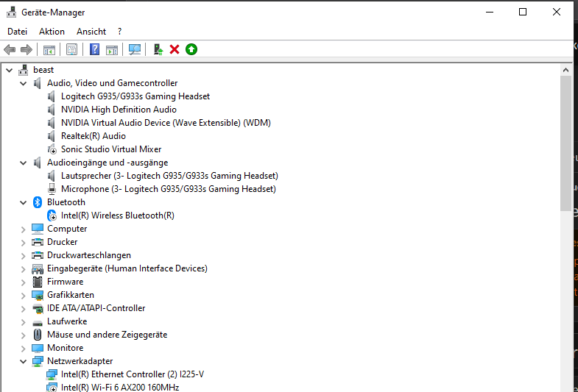Click green arrow enable device icon
Image resolution: width=578 pixels, height=392 pixels.
pyautogui.click(x=191, y=49)
